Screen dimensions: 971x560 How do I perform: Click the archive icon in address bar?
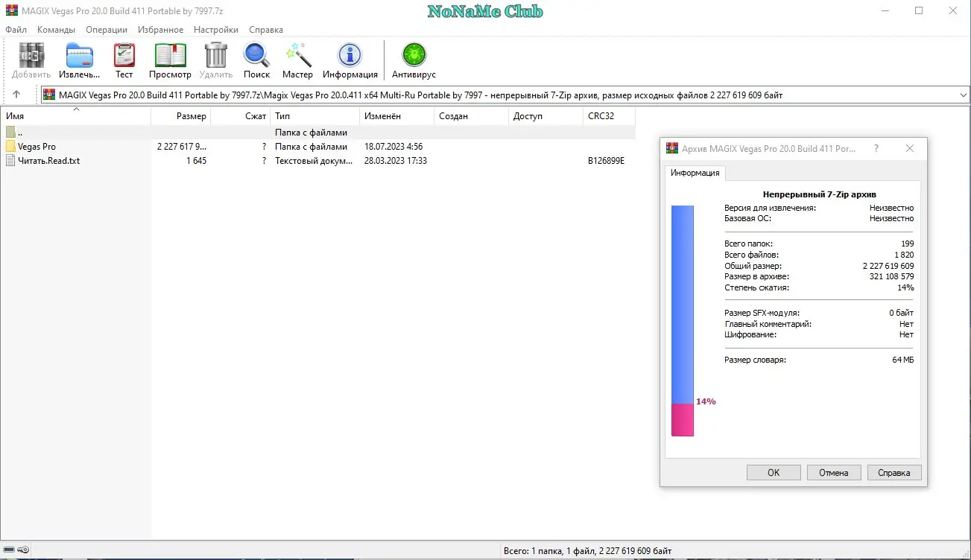(x=49, y=95)
